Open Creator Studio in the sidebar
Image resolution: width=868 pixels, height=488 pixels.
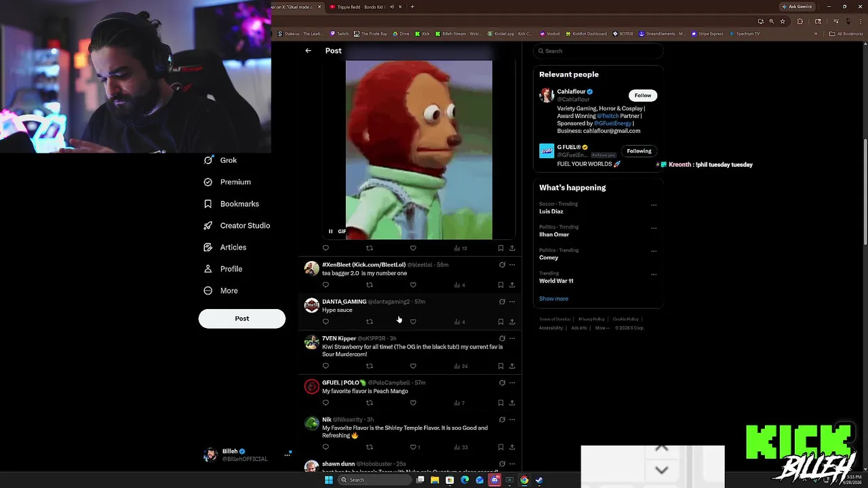tap(237, 225)
